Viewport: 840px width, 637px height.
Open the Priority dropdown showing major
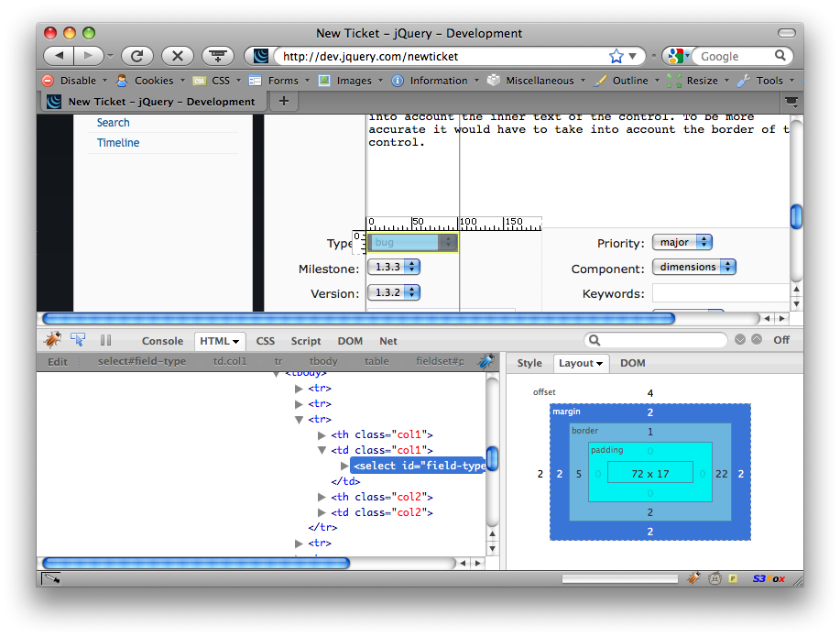(x=682, y=243)
